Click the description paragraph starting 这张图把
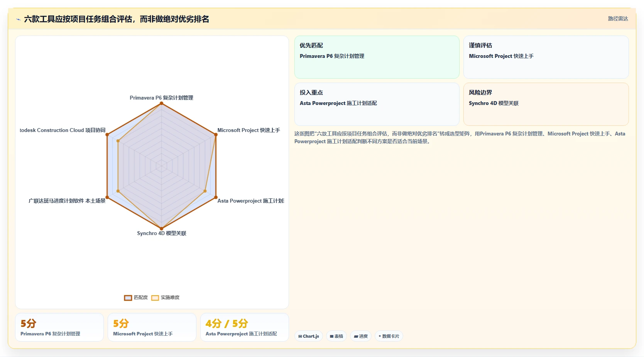The height and width of the screenshot is (357, 644). click(460, 137)
